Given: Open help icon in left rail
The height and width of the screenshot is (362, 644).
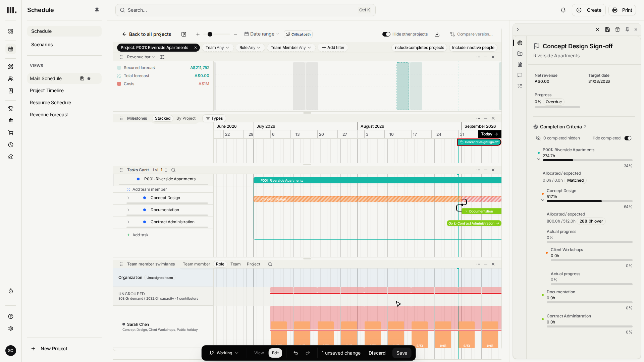Looking at the screenshot, I should coord(11,316).
